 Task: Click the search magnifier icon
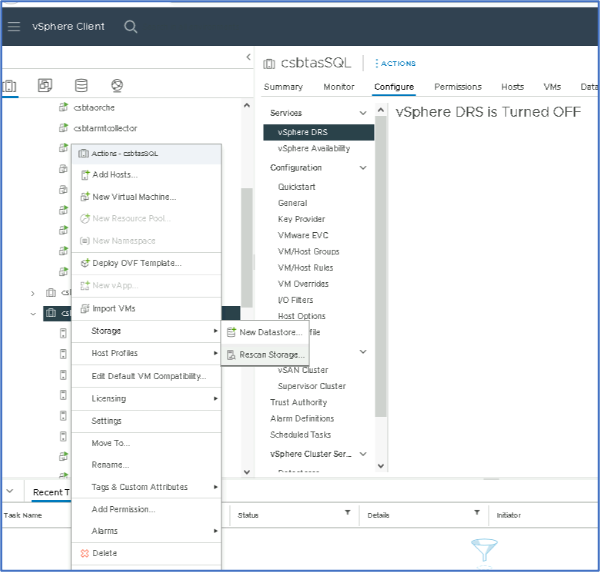pos(131,27)
